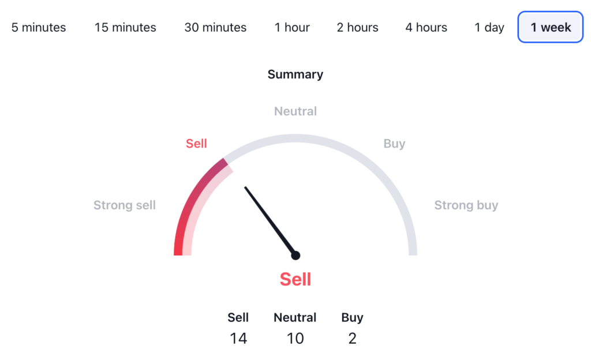This screenshot has height=364, width=591.
Task: Switch to 4 hours interval
Action: (x=426, y=27)
